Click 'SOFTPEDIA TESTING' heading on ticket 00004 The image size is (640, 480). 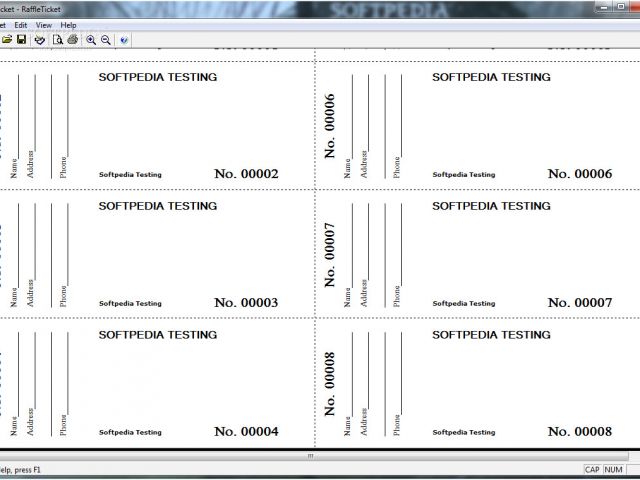[158, 335]
